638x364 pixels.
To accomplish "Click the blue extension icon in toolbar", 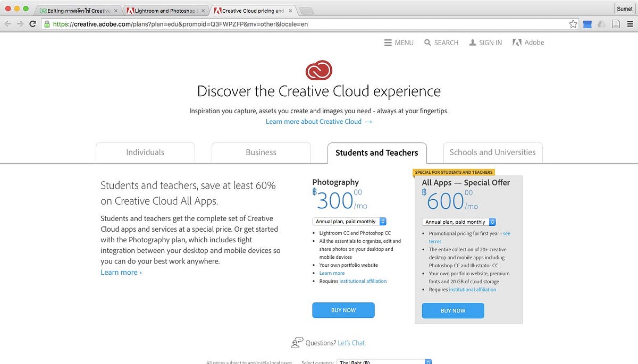I will coord(587,24).
